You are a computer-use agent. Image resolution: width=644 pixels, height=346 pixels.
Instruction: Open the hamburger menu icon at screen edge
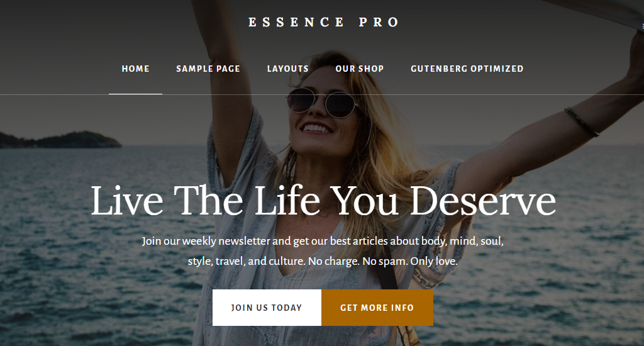tap(643, 26)
